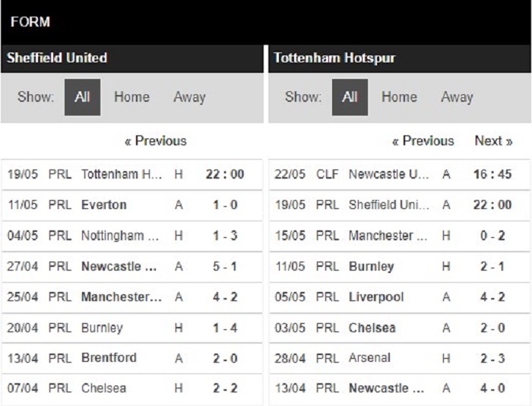Go to Previous Sheffield United matches
Screen dimensions: 532x406
tap(156, 141)
